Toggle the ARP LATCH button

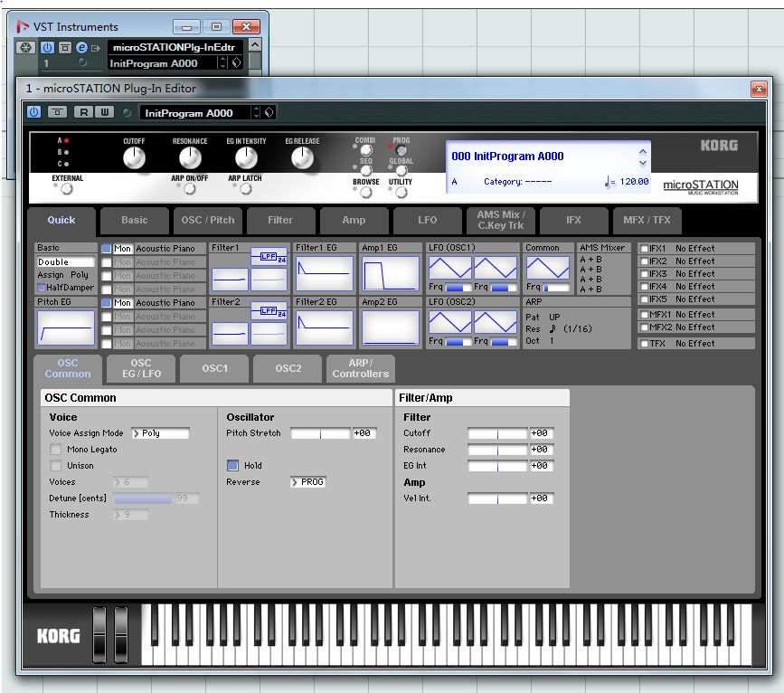click(245, 189)
